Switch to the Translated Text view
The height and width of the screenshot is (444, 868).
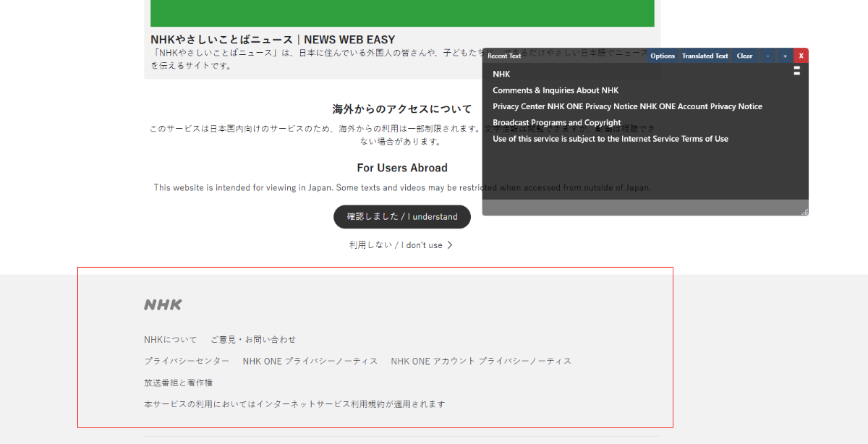[705, 56]
